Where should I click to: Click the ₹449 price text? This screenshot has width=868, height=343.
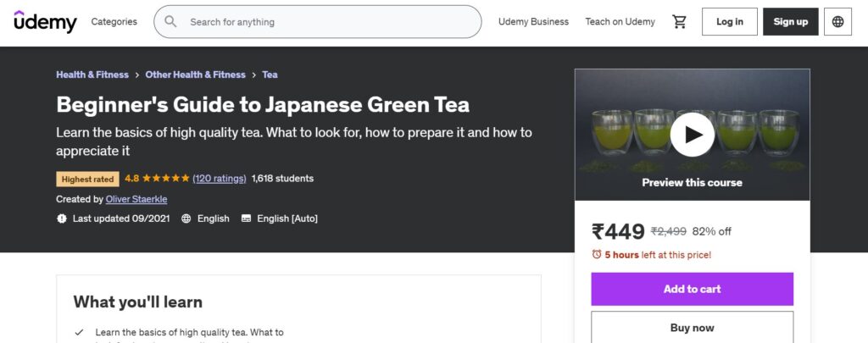(x=618, y=231)
